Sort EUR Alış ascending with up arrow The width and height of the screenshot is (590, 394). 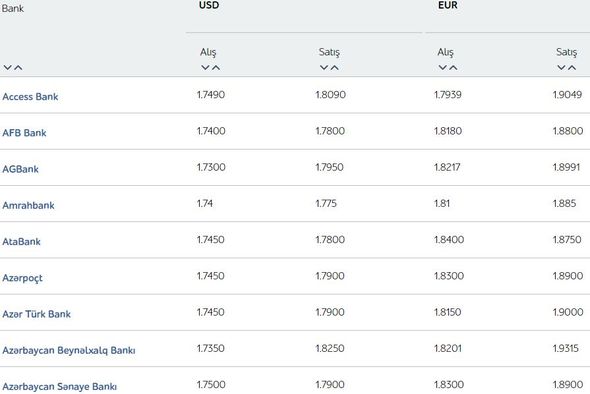(453, 68)
